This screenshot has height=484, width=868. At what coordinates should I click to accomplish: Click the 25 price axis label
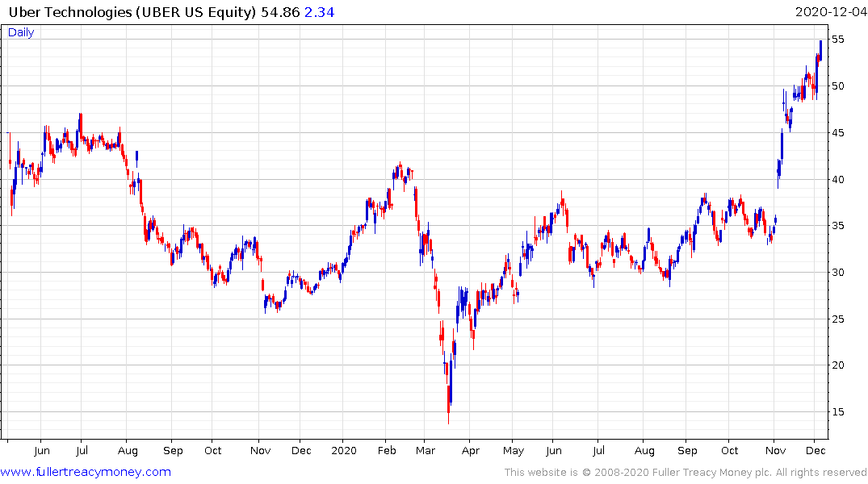click(837, 319)
